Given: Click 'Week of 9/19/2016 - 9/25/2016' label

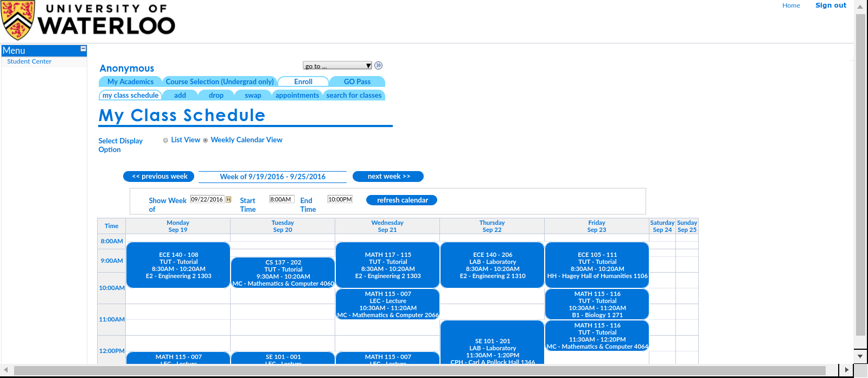Looking at the screenshot, I should point(273,177).
